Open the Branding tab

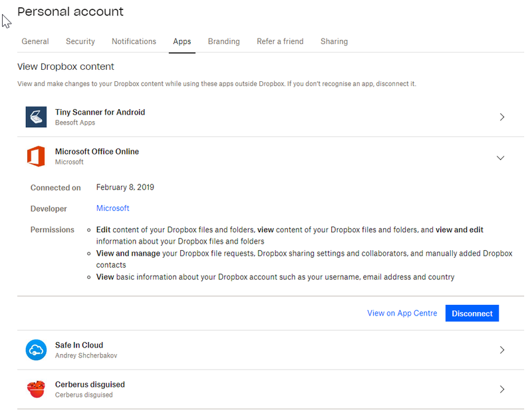point(223,41)
